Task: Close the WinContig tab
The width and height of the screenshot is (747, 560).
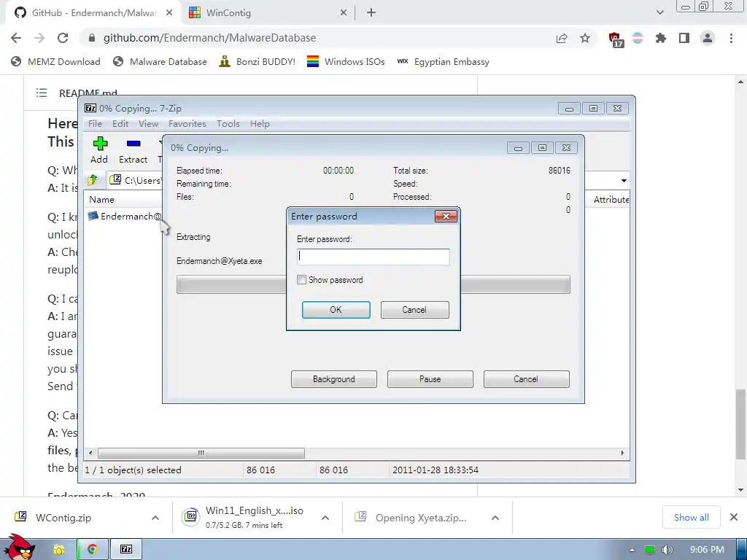Action: coord(344,13)
